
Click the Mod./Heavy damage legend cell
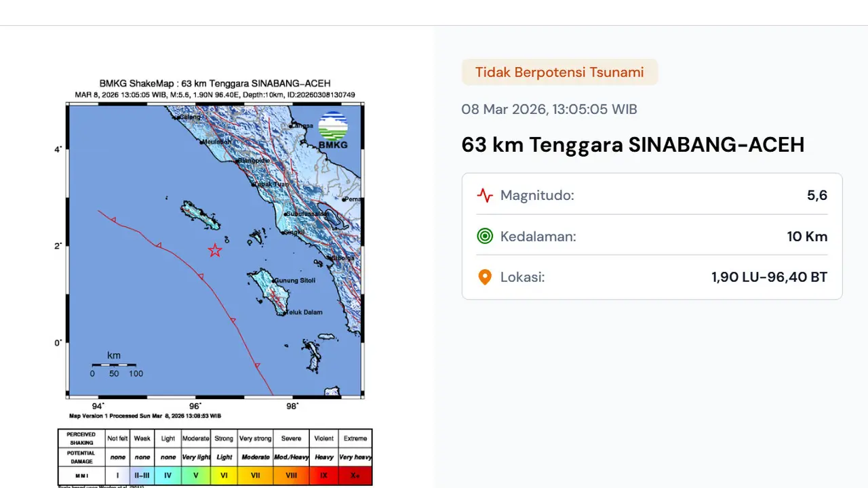[291, 457]
